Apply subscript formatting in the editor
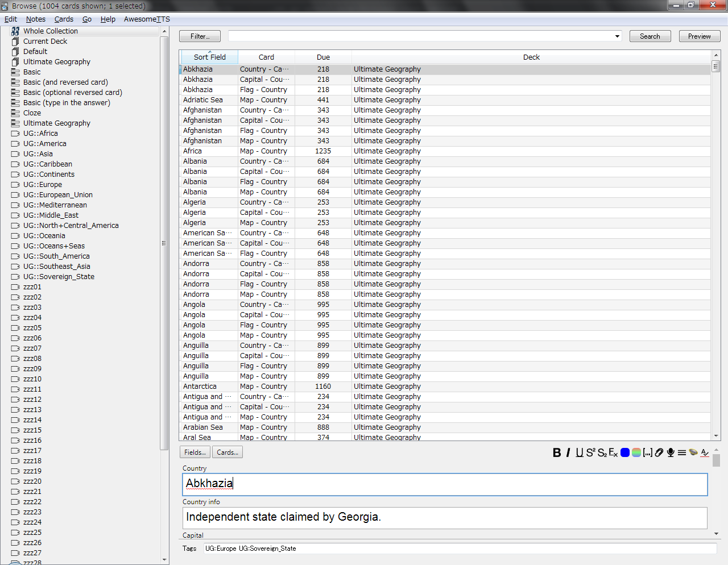728x565 pixels. pyautogui.click(x=602, y=452)
